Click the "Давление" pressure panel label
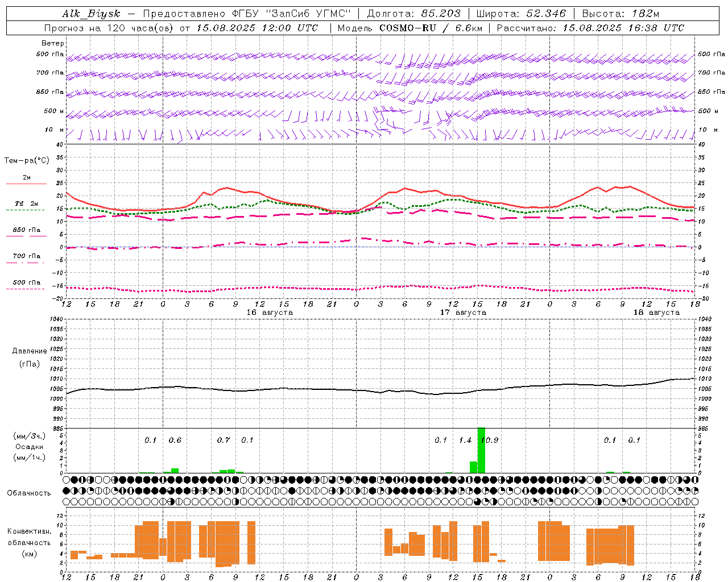This screenshot has width=728, height=582. point(29,351)
